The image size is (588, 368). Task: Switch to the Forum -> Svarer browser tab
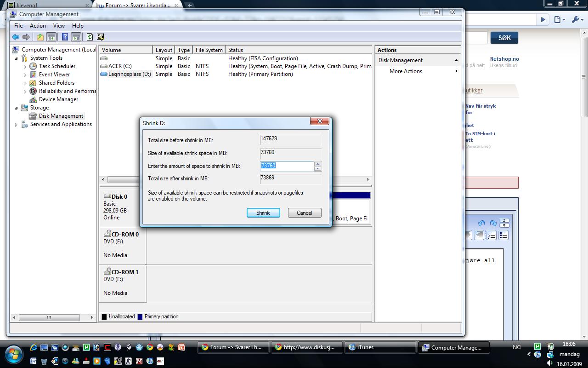pyautogui.click(x=137, y=5)
